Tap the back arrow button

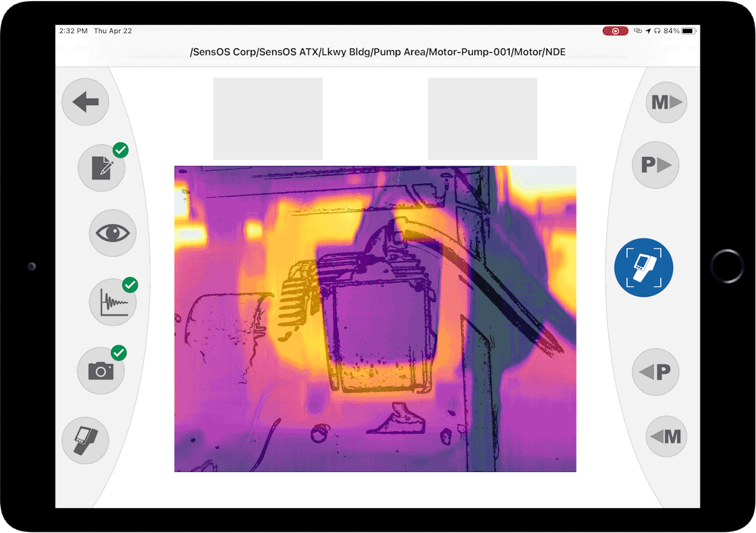click(x=85, y=102)
